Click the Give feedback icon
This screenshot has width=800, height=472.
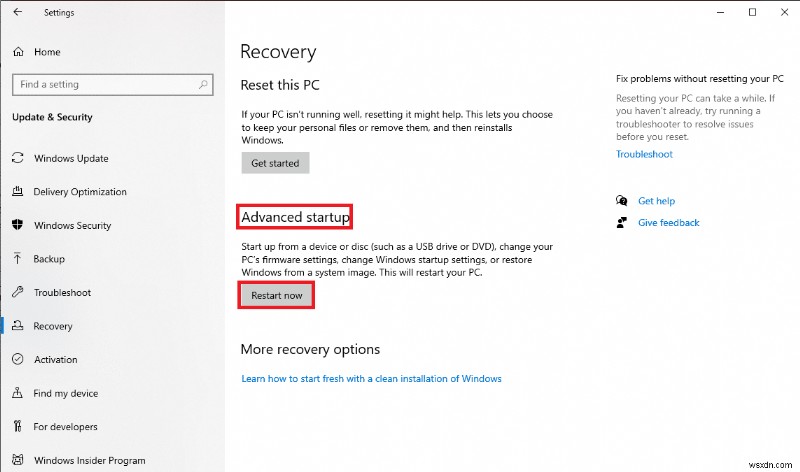point(622,223)
